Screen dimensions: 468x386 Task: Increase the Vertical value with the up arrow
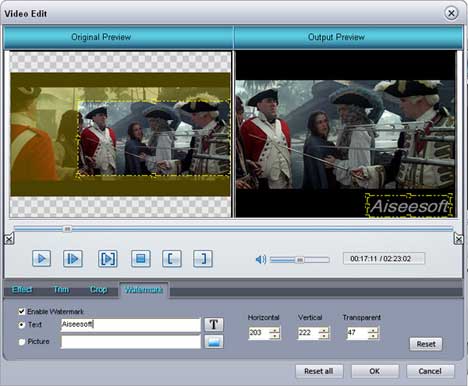(324, 330)
